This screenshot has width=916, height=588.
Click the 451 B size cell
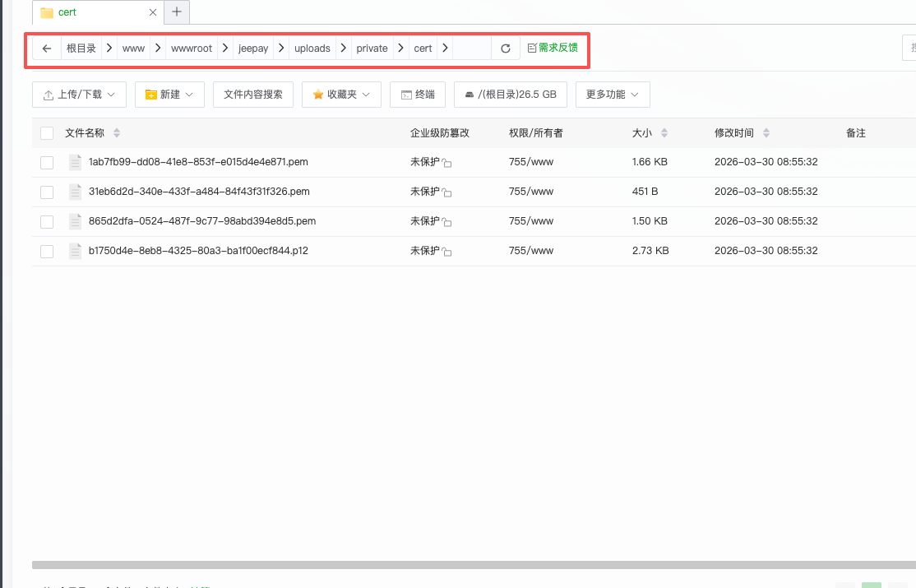(645, 192)
